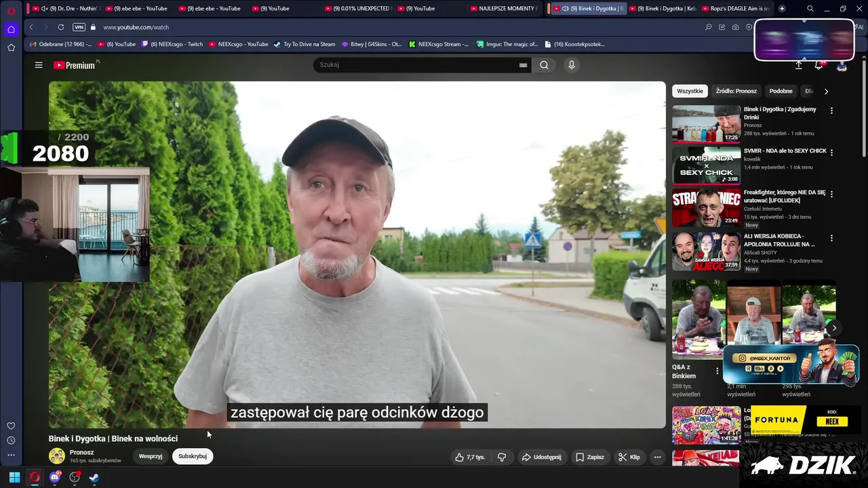The width and height of the screenshot is (868, 488).
Task: Dislike the video with thumbs-down
Action: coord(502,457)
